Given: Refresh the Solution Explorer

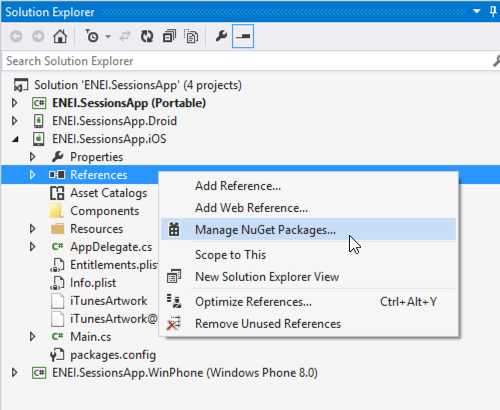Looking at the screenshot, I should point(147,36).
